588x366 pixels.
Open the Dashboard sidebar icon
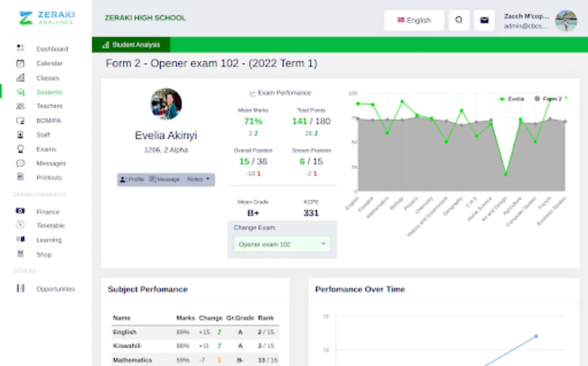(20, 48)
